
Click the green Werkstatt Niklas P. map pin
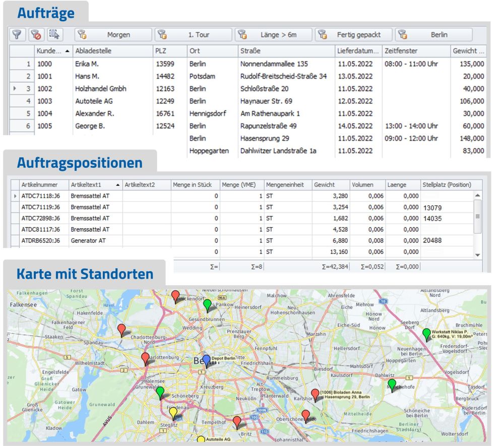point(426,335)
